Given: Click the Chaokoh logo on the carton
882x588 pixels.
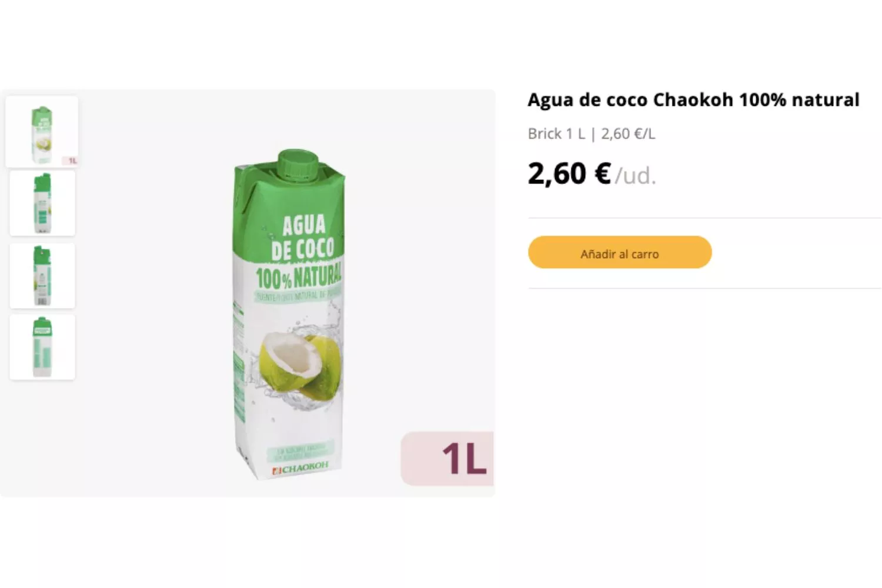Looking at the screenshot, I should (x=300, y=468).
